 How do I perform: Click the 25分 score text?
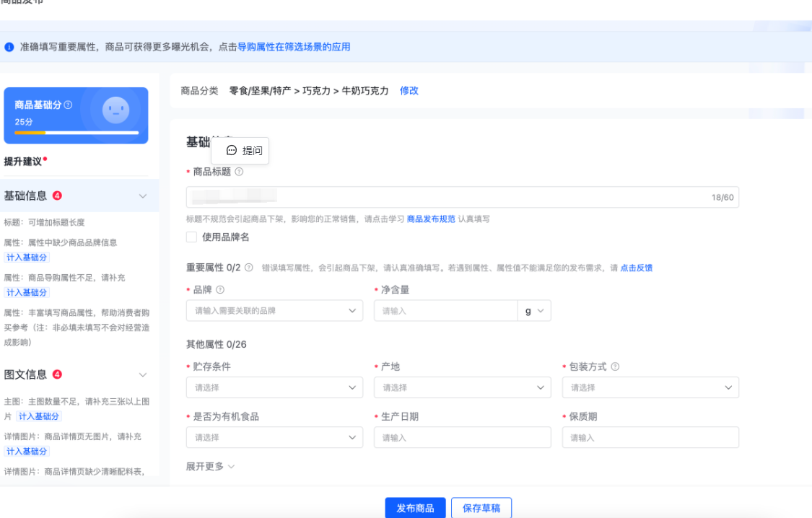[x=24, y=122]
